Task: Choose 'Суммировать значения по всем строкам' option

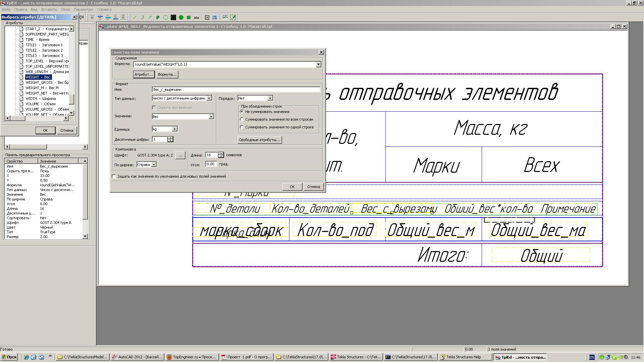Action: pos(242,119)
